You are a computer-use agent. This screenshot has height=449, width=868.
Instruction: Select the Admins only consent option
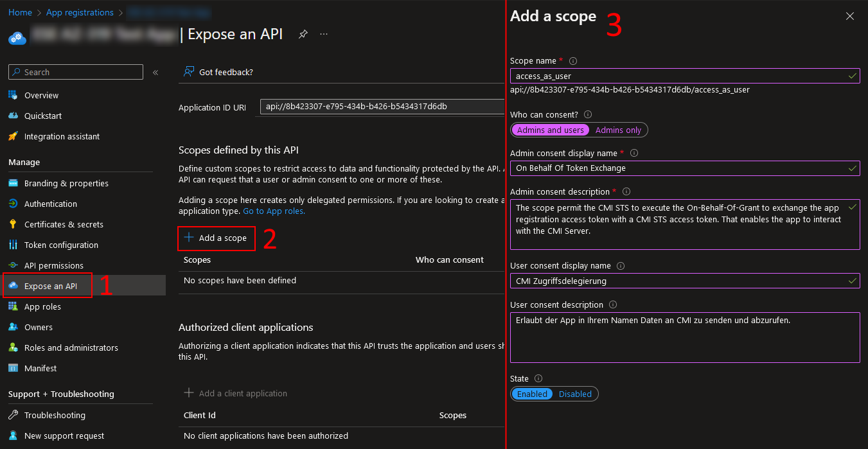(x=617, y=130)
